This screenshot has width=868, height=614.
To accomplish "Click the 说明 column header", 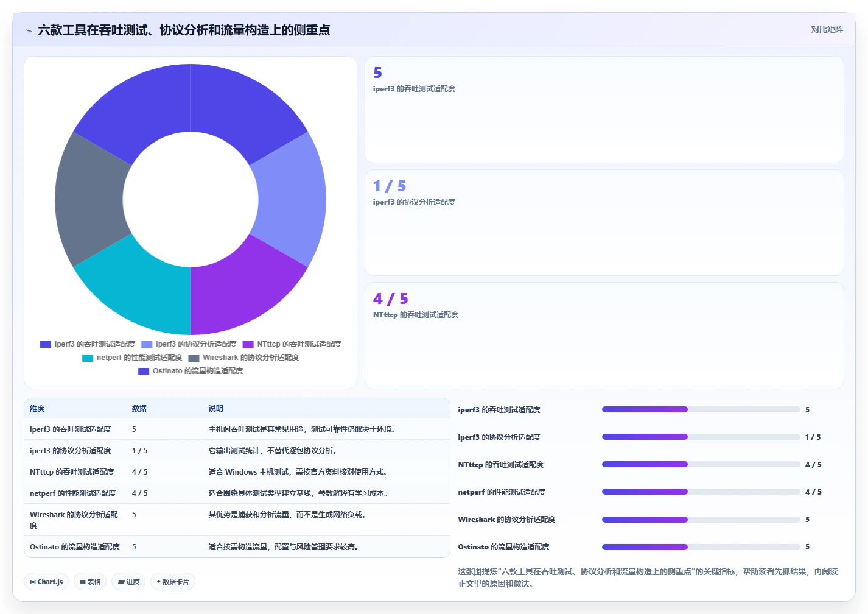I will (x=216, y=409).
